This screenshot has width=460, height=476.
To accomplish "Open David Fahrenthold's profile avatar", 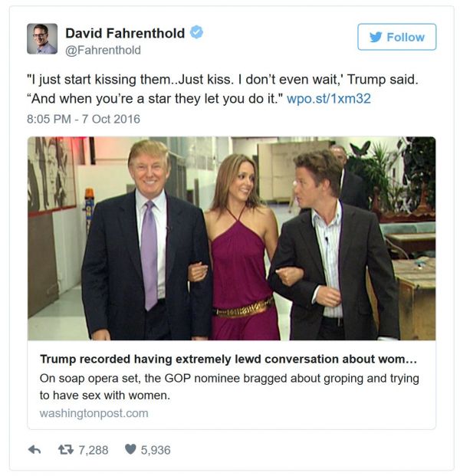I will 42,38.
